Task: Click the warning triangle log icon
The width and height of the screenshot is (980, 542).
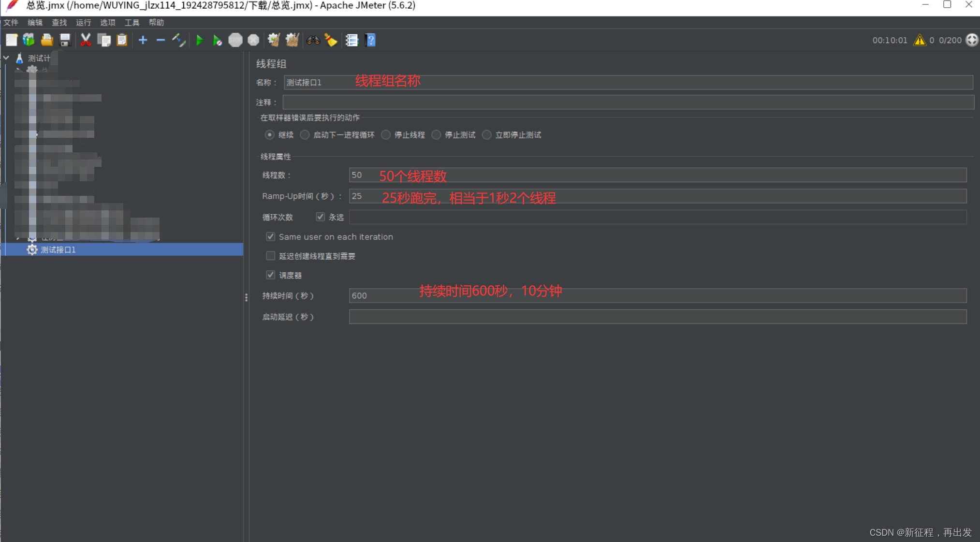Action: pyautogui.click(x=919, y=40)
